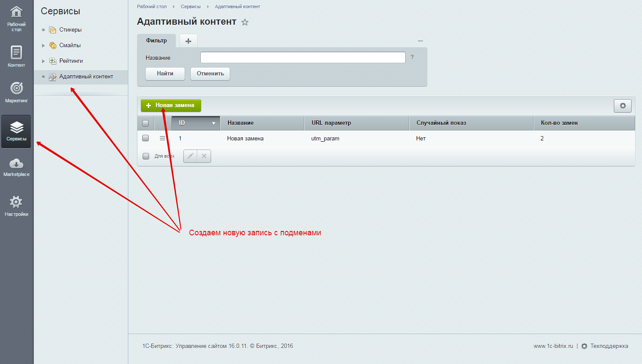Screen dimensions: 642x364
Task: Expand the Рейтинги tree item arrow
Action: coord(43,61)
